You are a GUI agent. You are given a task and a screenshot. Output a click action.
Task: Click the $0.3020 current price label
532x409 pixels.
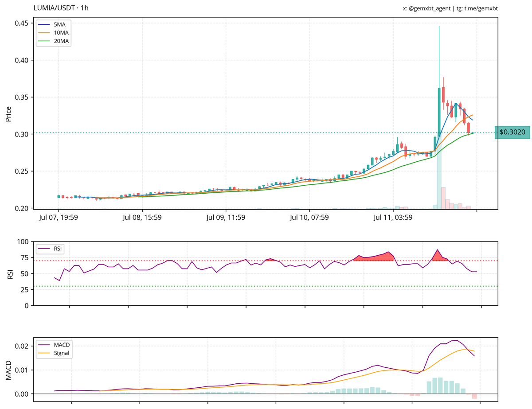pyautogui.click(x=512, y=132)
